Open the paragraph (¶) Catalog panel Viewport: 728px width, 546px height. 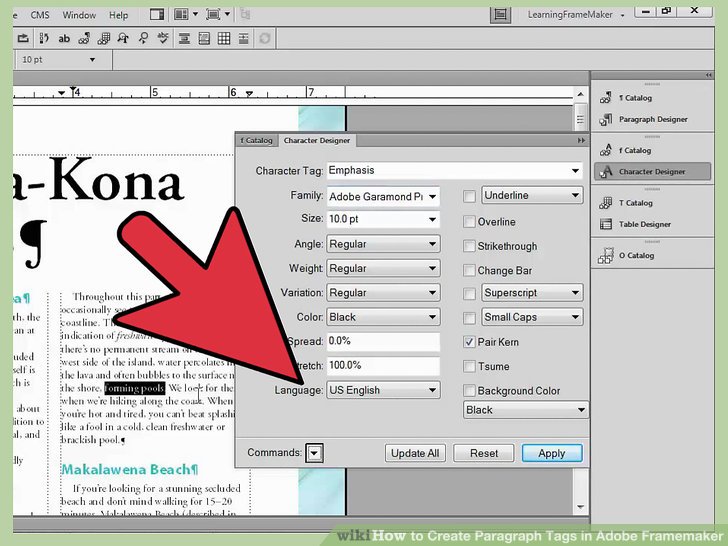point(635,98)
